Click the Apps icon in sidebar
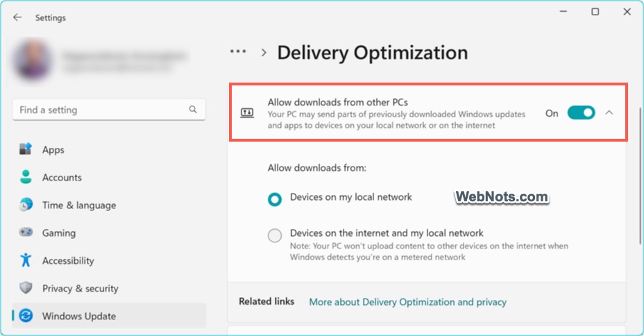This screenshot has height=336, width=644. [x=26, y=149]
